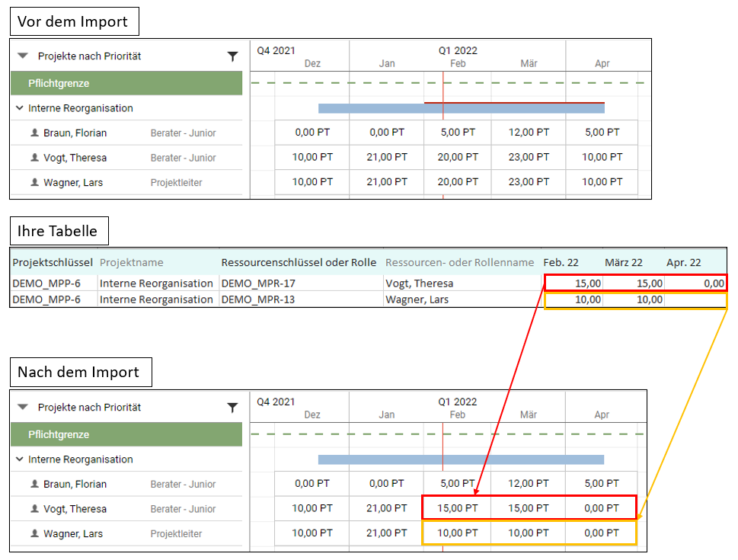Click Wagner, Lars person icon after import
Screen dimensions: 738x560
pyautogui.click(x=34, y=533)
